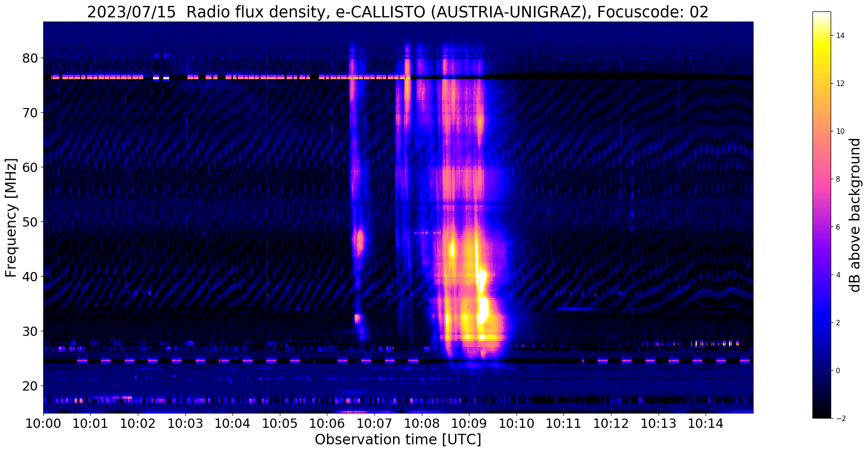The image size is (868, 452).
Task: Click the bright white burst near 10:09 at 35 MHz
Action: (483, 309)
